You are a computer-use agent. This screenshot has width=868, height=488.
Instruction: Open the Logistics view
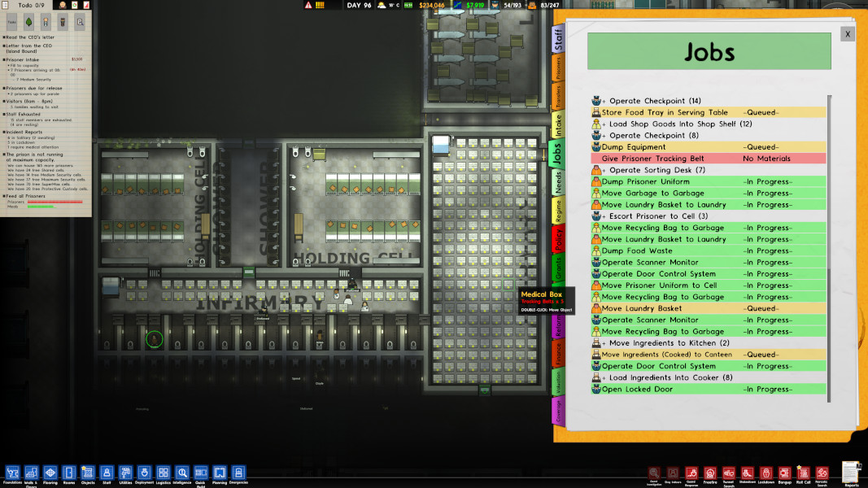pos(164,473)
